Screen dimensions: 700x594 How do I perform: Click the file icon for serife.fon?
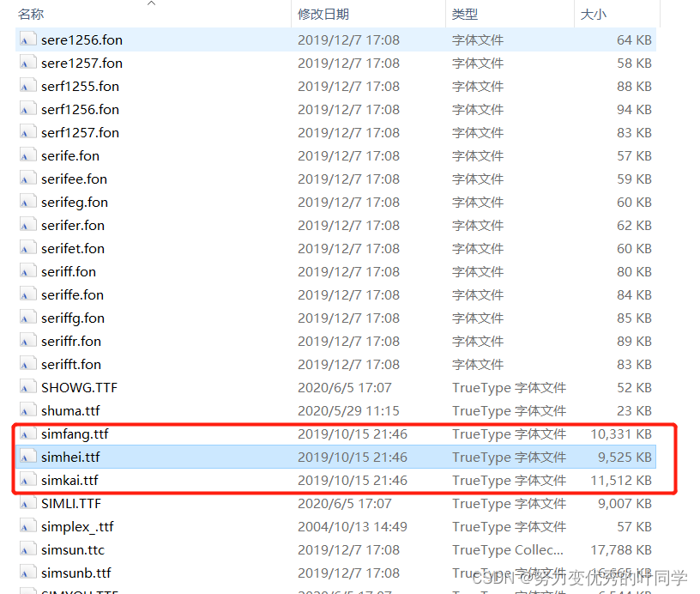(x=26, y=155)
